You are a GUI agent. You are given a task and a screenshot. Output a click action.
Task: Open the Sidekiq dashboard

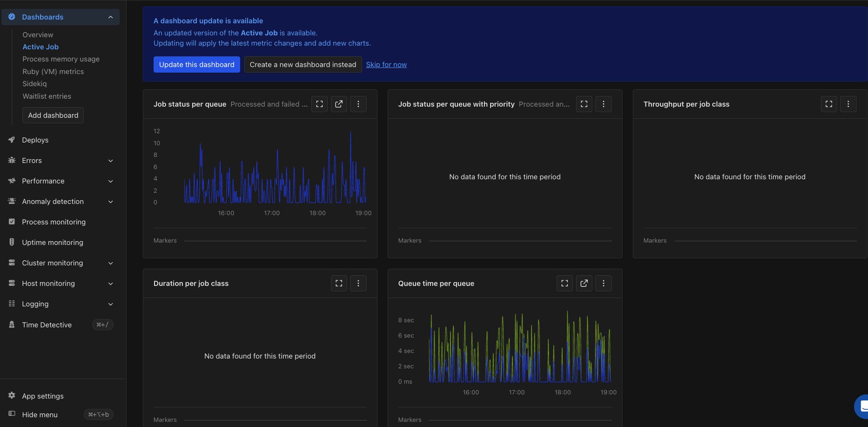click(34, 84)
